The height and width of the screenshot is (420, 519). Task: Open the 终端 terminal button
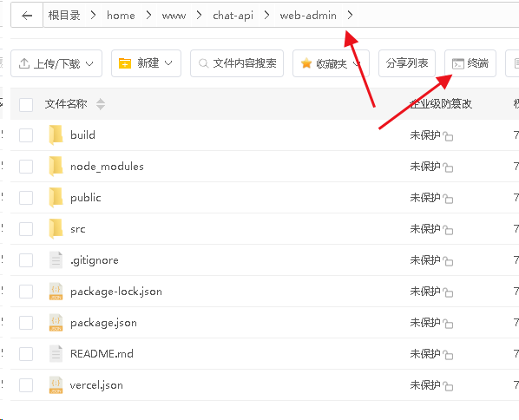coord(470,63)
